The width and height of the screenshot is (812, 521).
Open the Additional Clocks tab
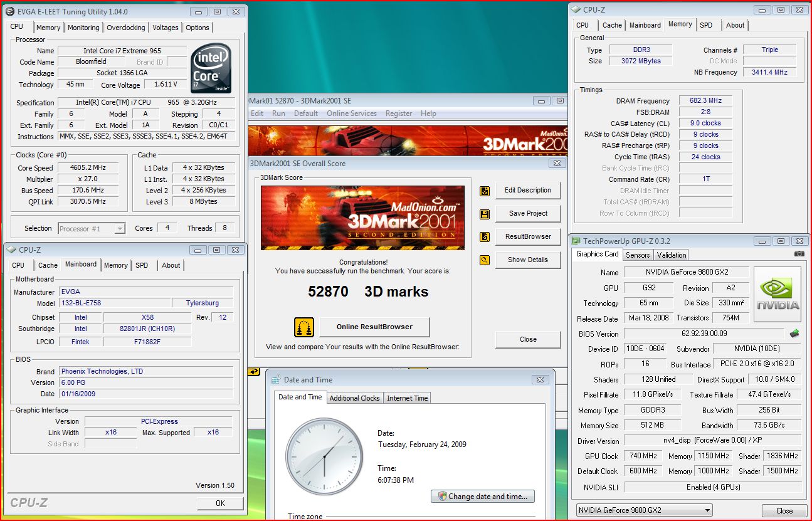click(354, 398)
